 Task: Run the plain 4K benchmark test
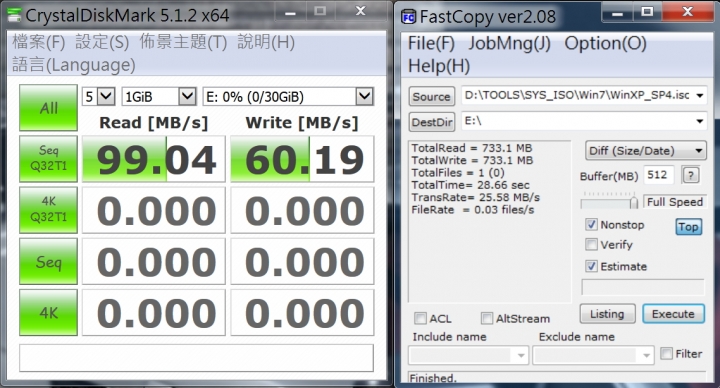coord(48,312)
